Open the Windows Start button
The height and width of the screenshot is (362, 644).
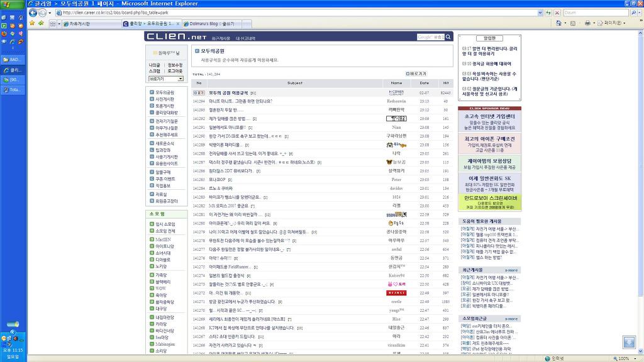tap(13, 4)
